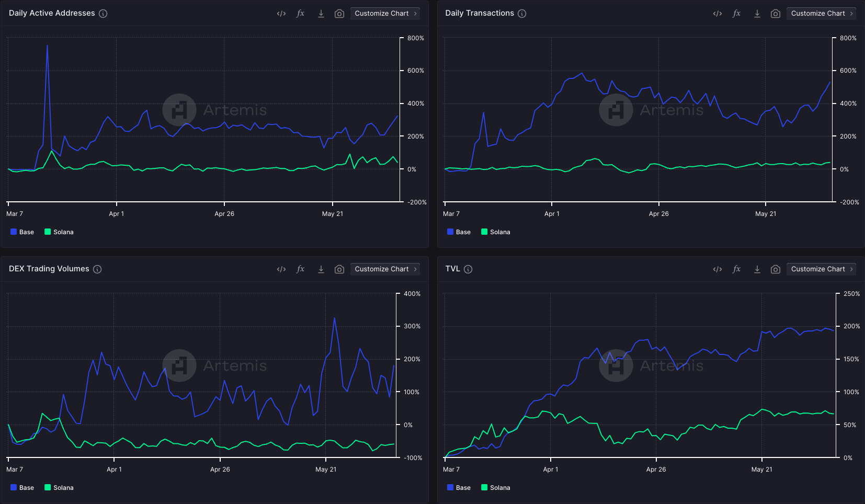Hide Solana line in DEX Trading Volumes legend
This screenshot has height=504, width=865.
point(59,488)
